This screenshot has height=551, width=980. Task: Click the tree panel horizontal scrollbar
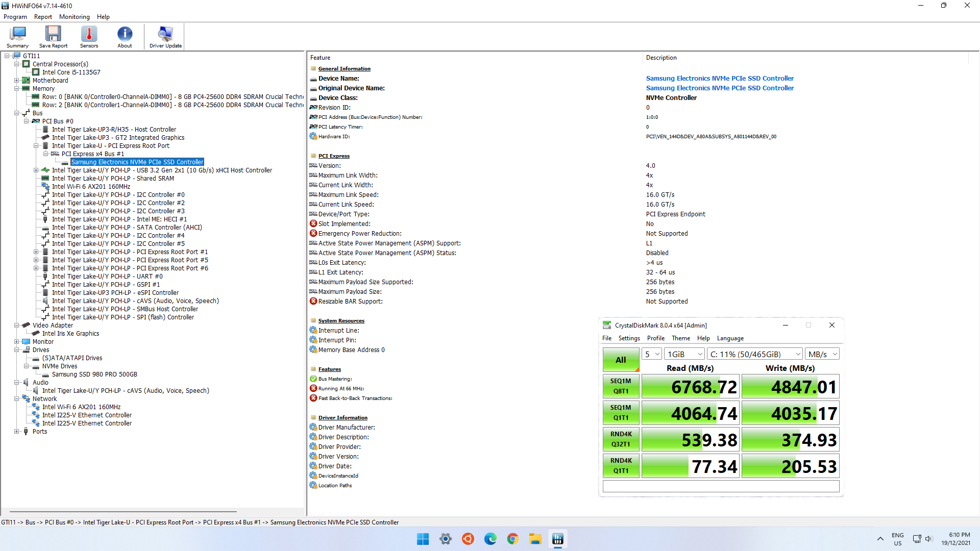pyautogui.click(x=123, y=511)
